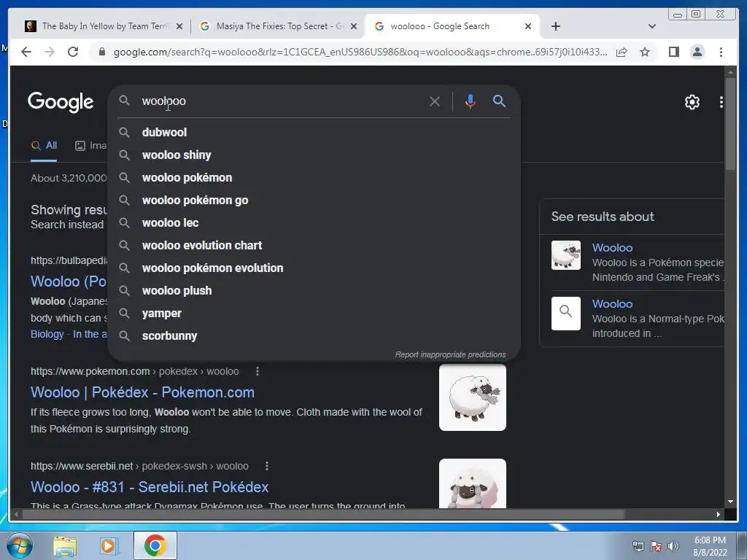Share this page using the share icon
Image resolution: width=747 pixels, height=560 pixels.
pyautogui.click(x=622, y=52)
